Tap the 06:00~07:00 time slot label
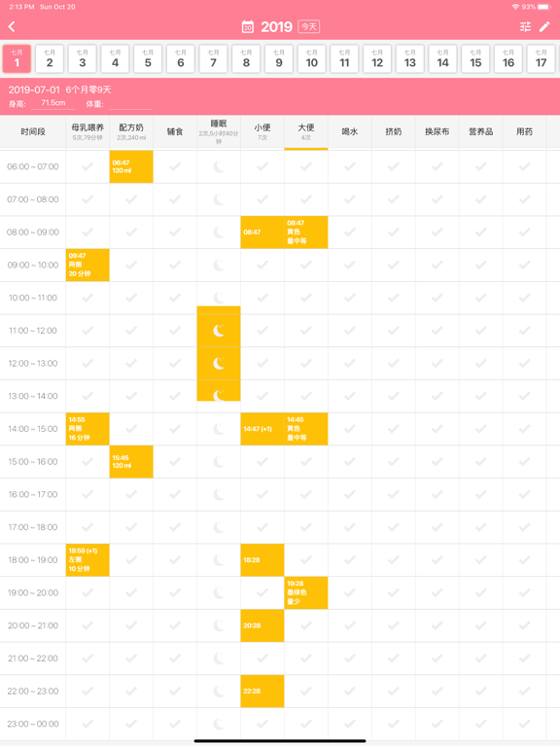The image size is (560, 747). [x=33, y=166]
